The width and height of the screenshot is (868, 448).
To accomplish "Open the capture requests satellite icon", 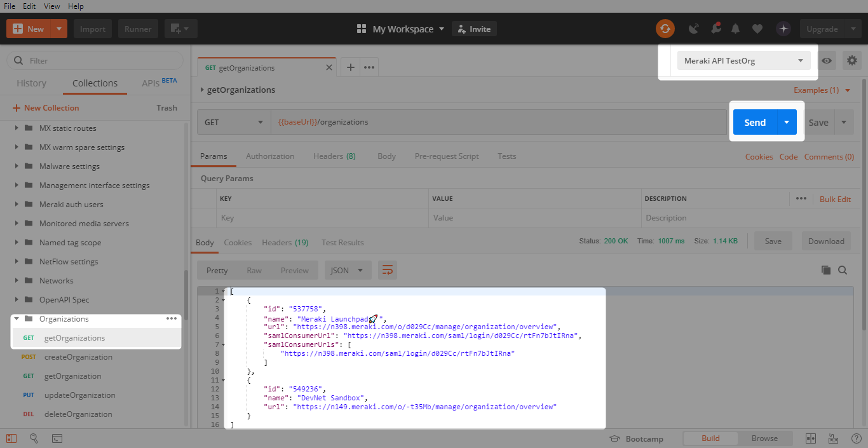I will 694,29.
